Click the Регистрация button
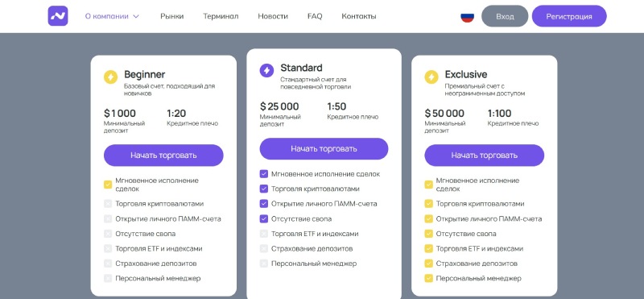 pyautogui.click(x=569, y=16)
